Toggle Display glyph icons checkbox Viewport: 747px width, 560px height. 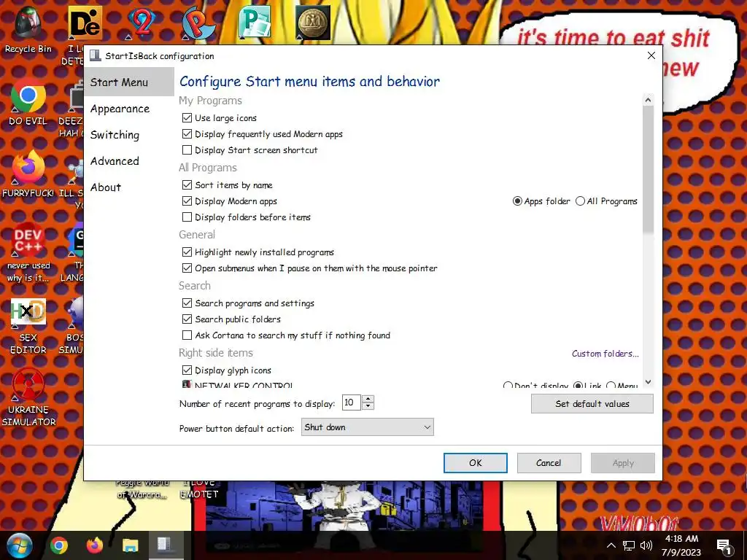187,370
